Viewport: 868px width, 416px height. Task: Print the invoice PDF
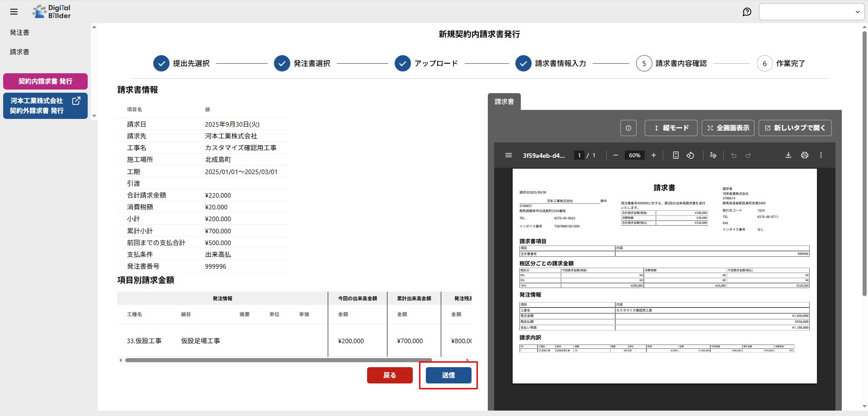coord(804,155)
